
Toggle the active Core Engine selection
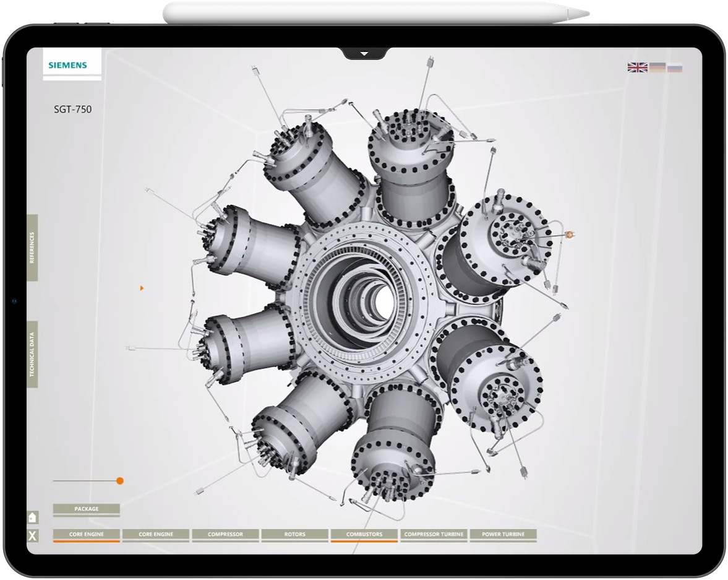click(87, 534)
